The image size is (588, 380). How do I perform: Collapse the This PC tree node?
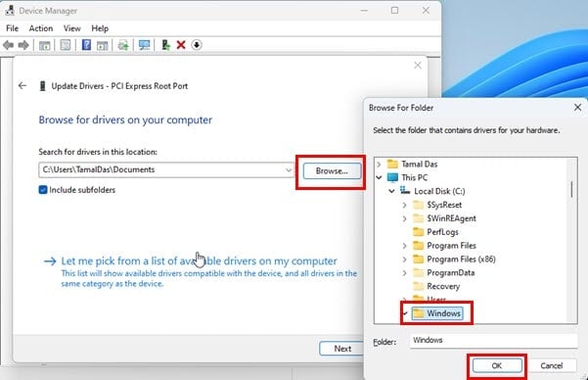pos(379,177)
